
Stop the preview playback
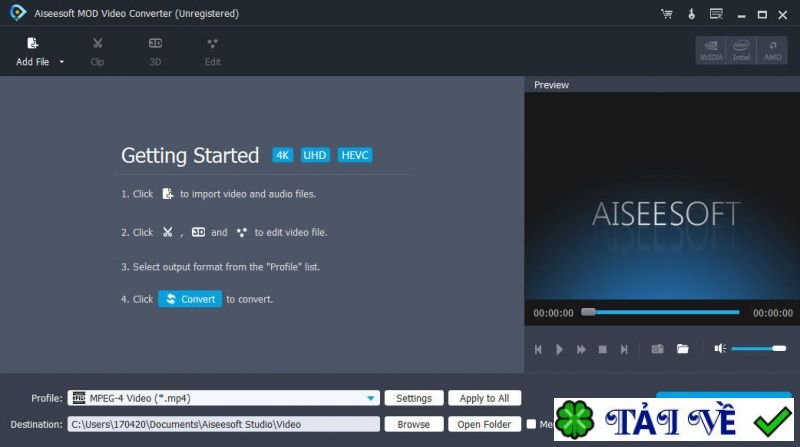[603, 350]
